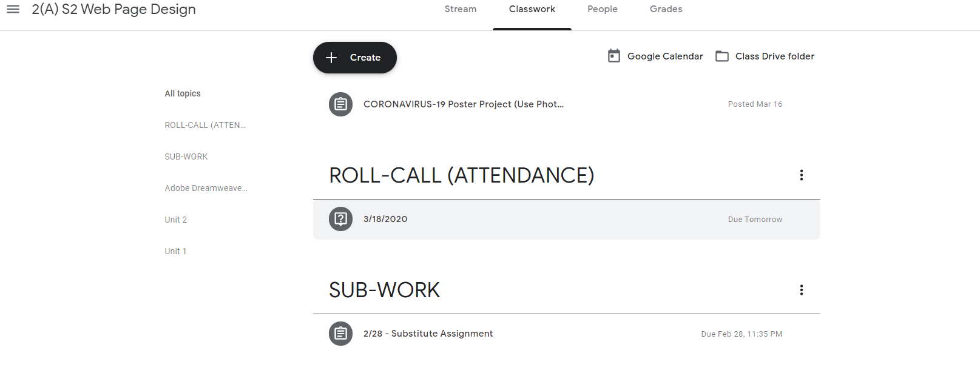Image resolution: width=980 pixels, height=370 pixels.
Task: Click the ROLL-CALL (ATTENDANCE) topic heading
Action: point(462,175)
